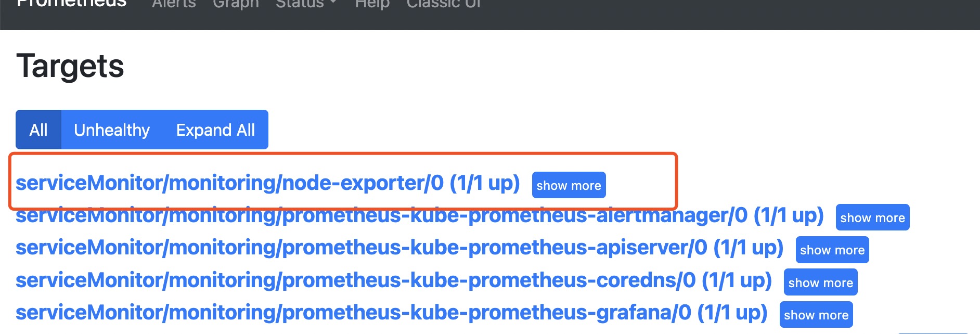Image resolution: width=980 pixels, height=334 pixels.
Task: Go to the Graph page
Action: (236, 4)
